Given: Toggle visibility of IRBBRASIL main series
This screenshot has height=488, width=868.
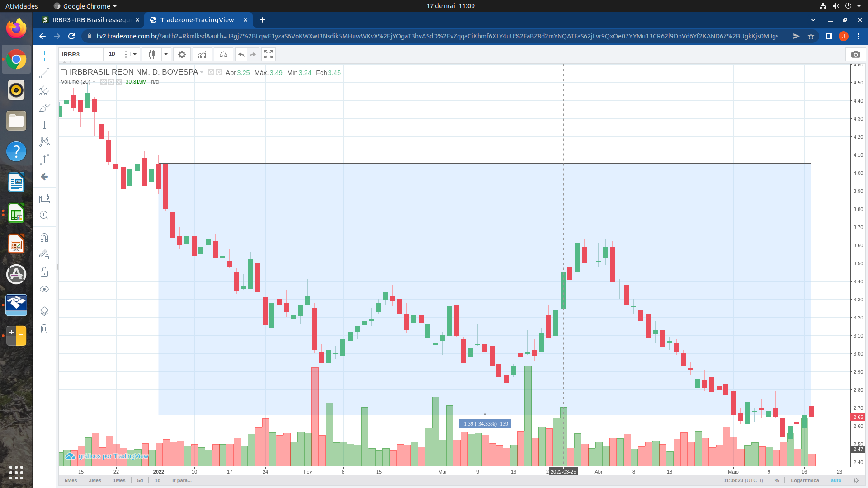Looking at the screenshot, I should pyautogui.click(x=211, y=72).
